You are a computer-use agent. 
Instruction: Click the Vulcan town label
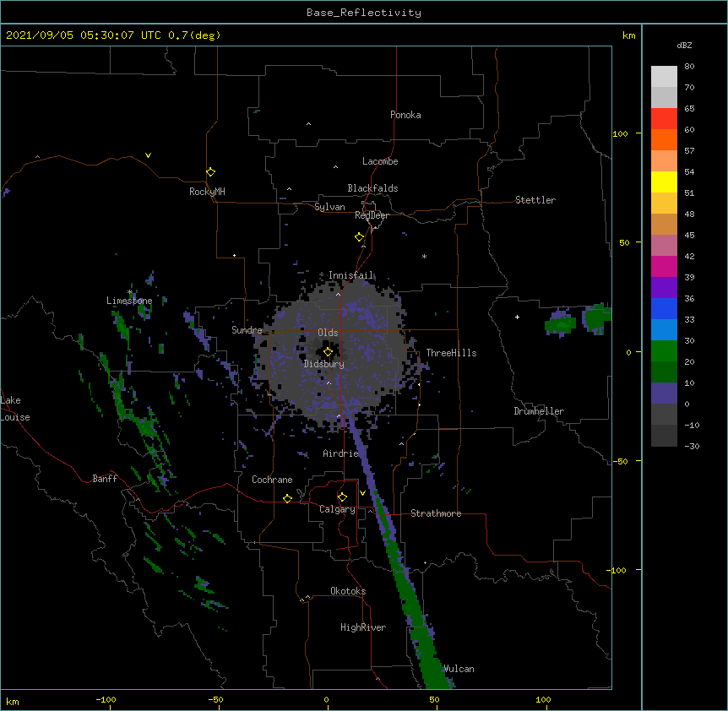point(459,669)
